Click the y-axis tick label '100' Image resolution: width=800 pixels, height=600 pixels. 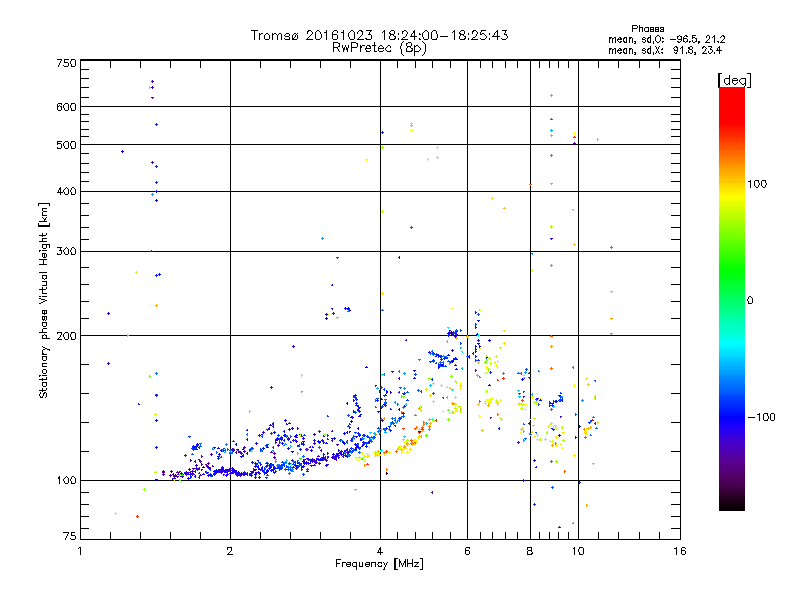(x=66, y=480)
